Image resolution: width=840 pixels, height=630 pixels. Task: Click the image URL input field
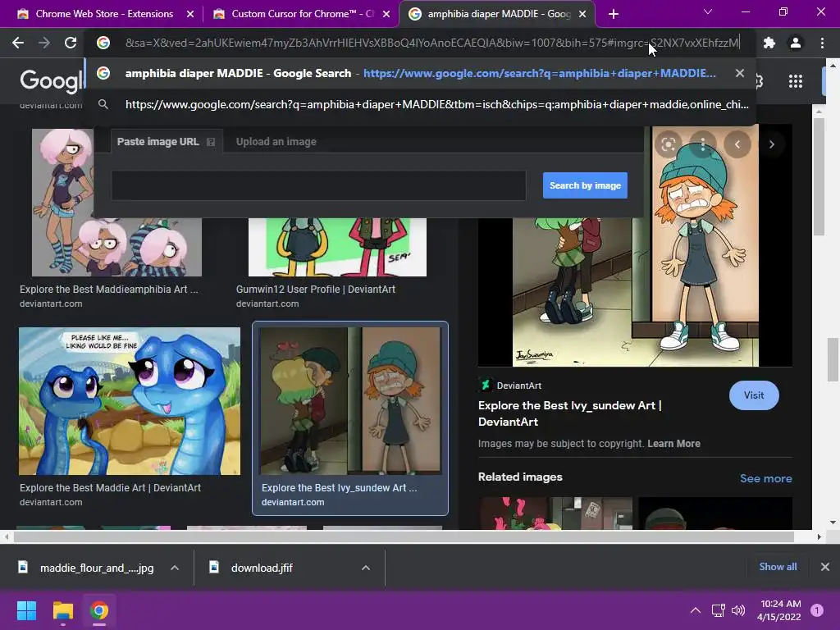coord(318,185)
